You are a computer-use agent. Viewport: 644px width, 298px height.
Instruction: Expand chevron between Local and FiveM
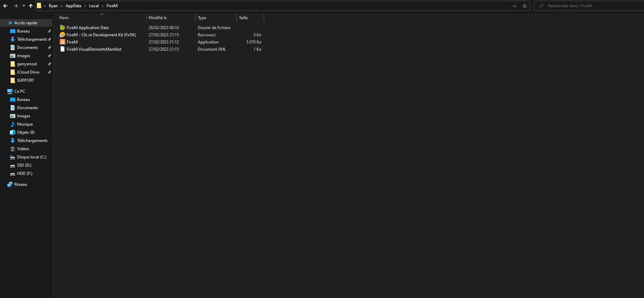pos(102,6)
